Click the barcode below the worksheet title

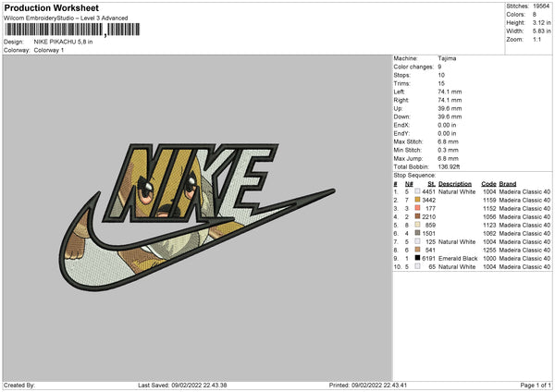[72, 30]
